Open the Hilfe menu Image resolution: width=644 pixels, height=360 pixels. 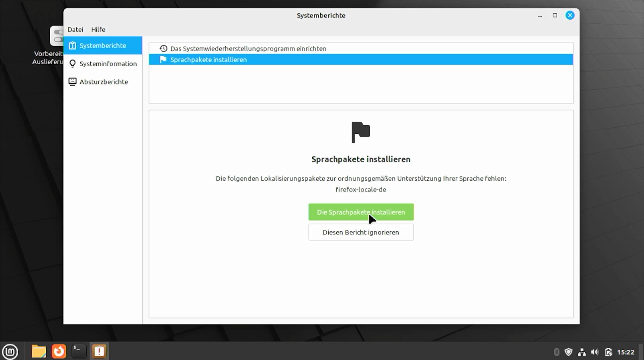tap(98, 30)
